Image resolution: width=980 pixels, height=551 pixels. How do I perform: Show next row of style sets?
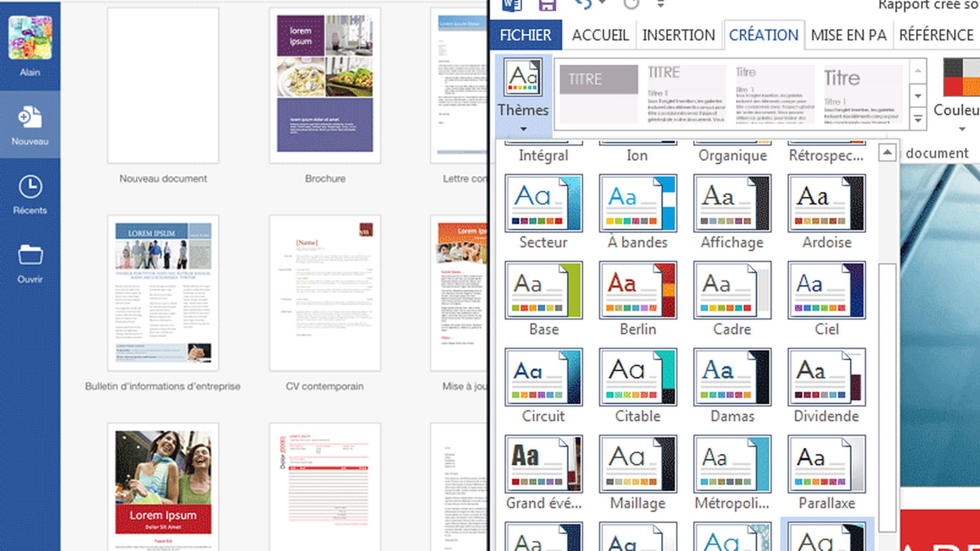[x=918, y=96]
